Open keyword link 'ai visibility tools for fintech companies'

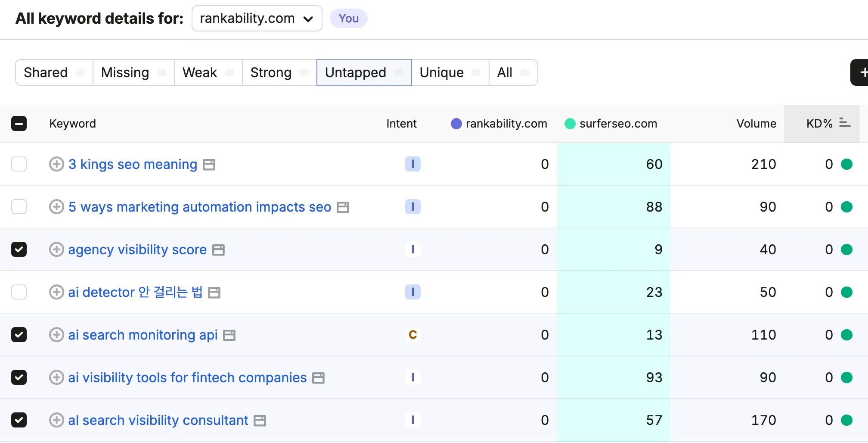pyautogui.click(x=187, y=377)
